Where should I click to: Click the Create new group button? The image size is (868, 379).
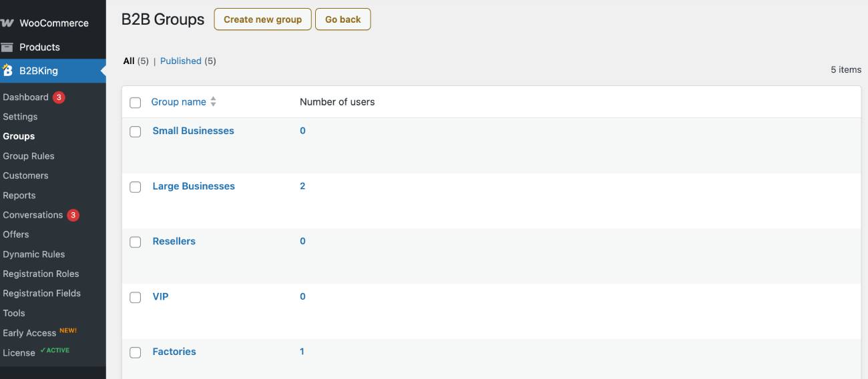[x=262, y=19]
